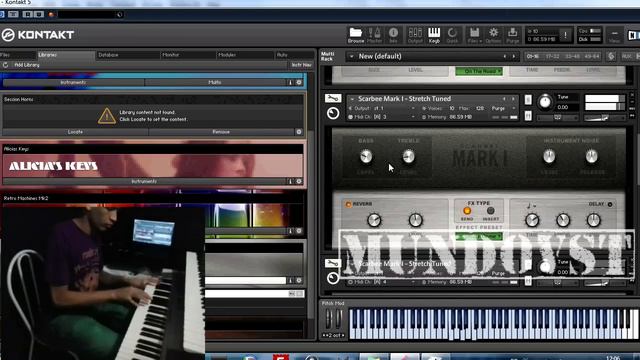
Task: Click the exclamation panic button
Action: 565,35
